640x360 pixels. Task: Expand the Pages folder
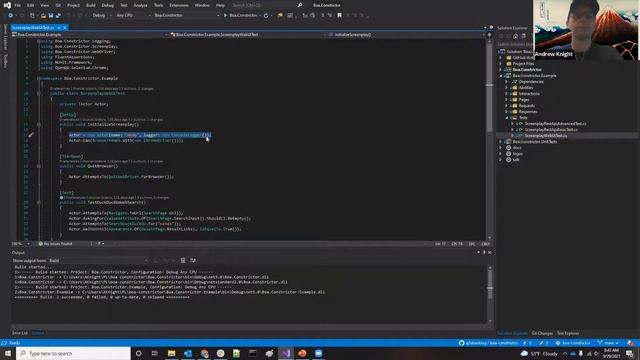507,100
